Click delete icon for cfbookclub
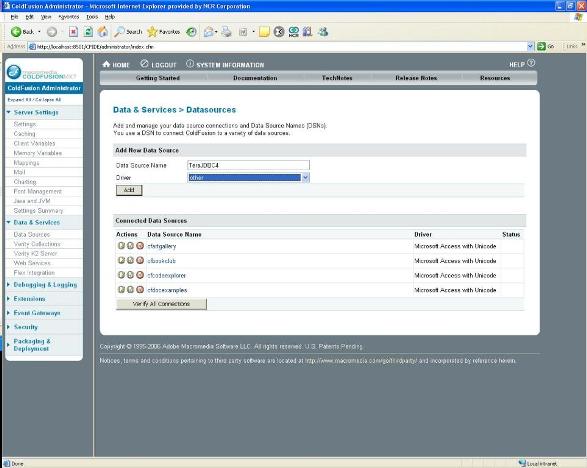587x468 pixels. pyautogui.click(x=140, y=260)
